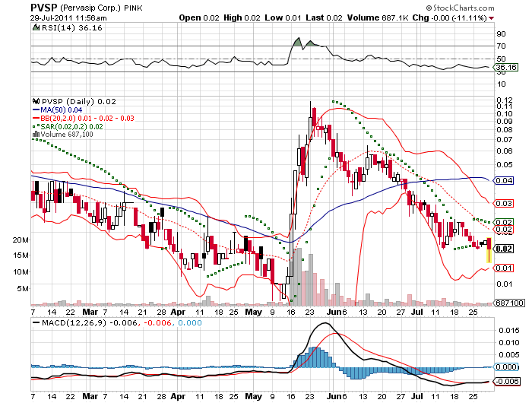
Task: Click the 20M volume axis label
Action: click(21, 240)
